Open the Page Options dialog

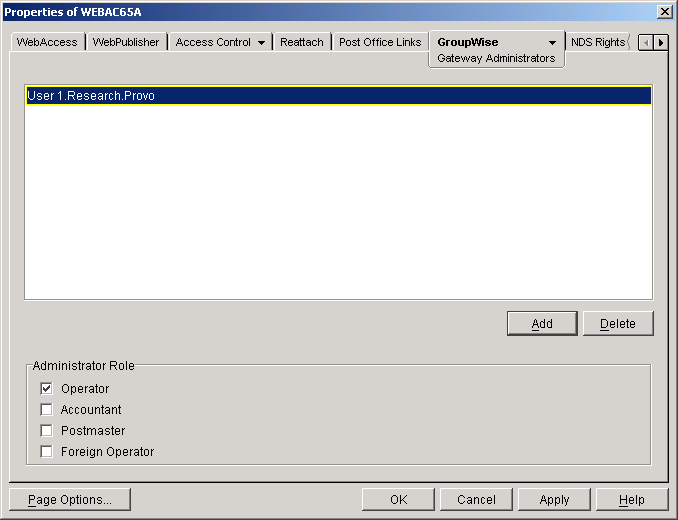click(x=70, y=499)
